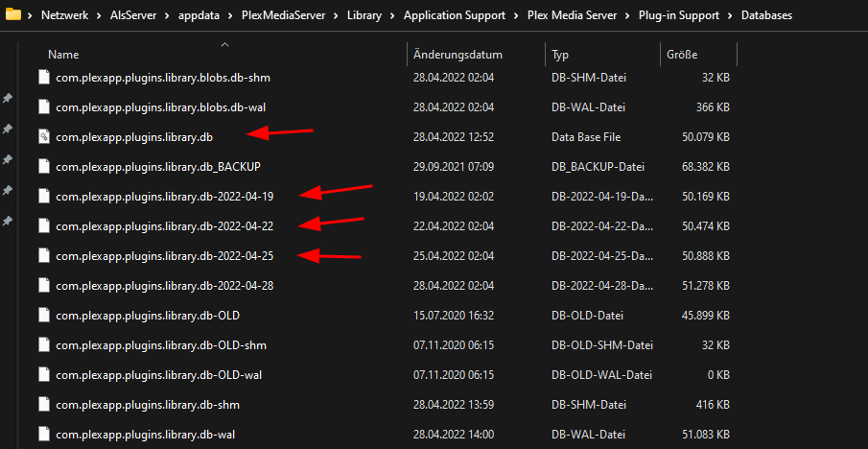Click Databases at the end of breadcrumb
Viewport: 868px width, 449px height.
tap(766, 15)
